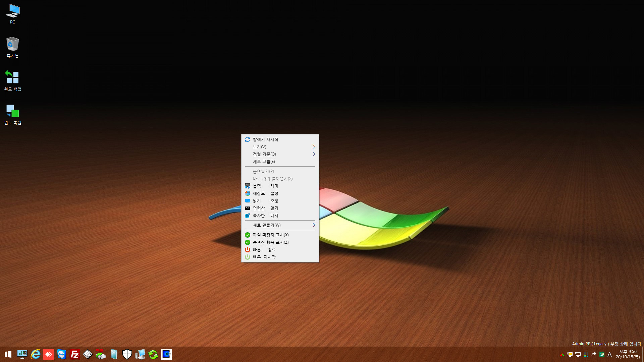This screenshot has height=362, width=644.
Task: Launch FileZilla from the taskbar
Action: (x=74, y=354)
